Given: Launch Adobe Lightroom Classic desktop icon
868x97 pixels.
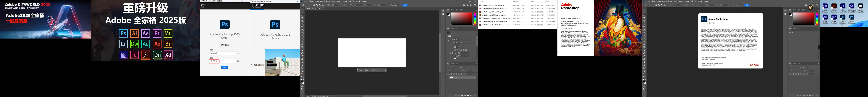Looking at the screenshot, I should pyautogui.click(x=843, y=20).
